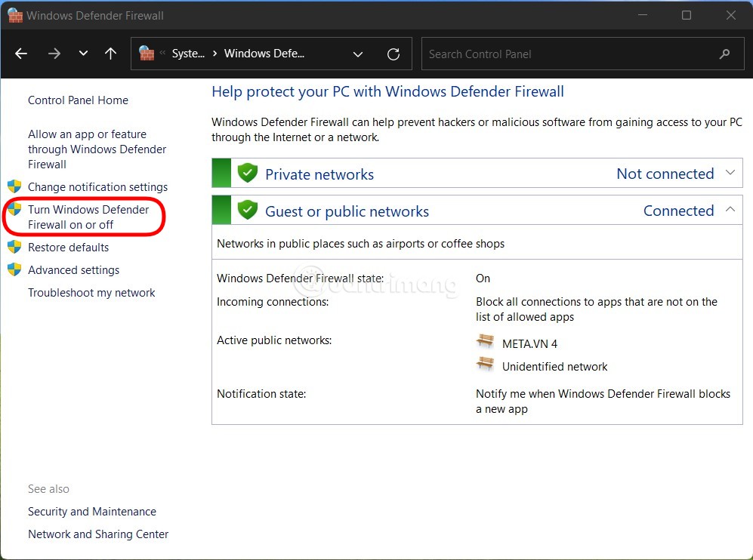Screen dimensions: 753x560
Task: Go to Control Panel Home
Action: [x=78, y=100]
